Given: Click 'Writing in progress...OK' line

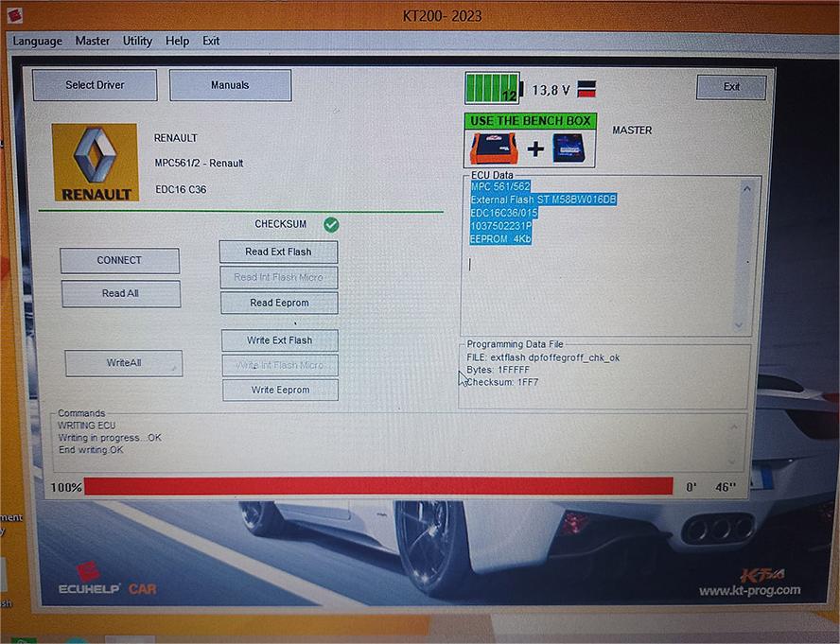Looking at the screenshot, I should pos(110,438).
